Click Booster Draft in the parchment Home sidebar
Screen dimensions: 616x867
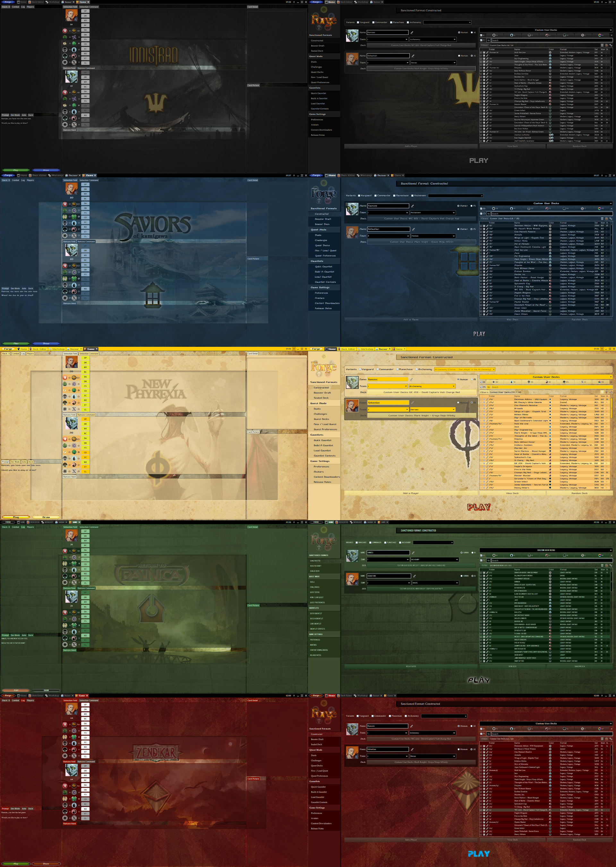coord(322,392)
